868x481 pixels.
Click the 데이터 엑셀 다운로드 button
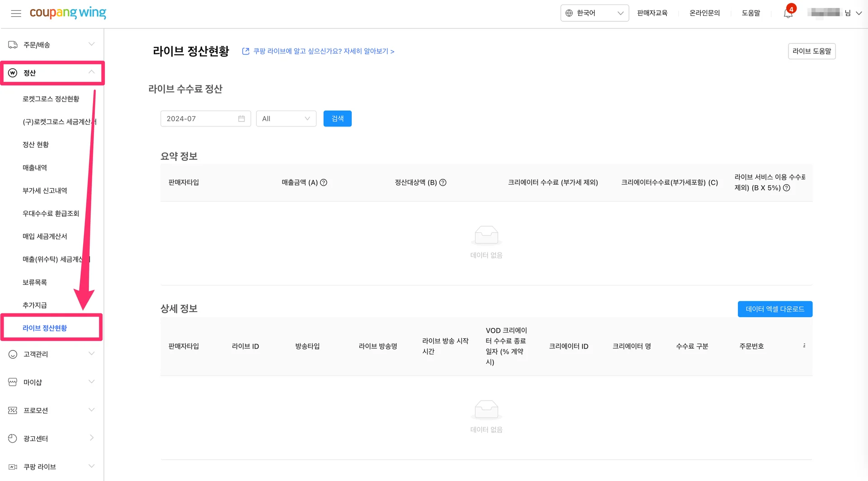[x=774, y=309]
